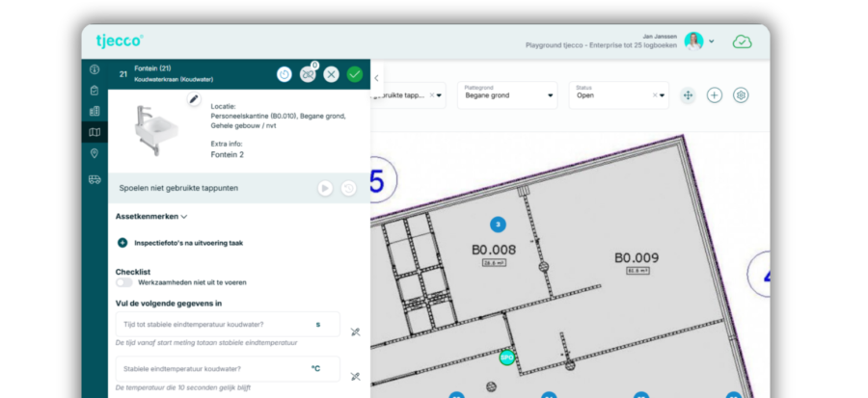Open map settings gear icon
Image resolution: width=868 pixels, height=398 pixels.
click(741, 95)
